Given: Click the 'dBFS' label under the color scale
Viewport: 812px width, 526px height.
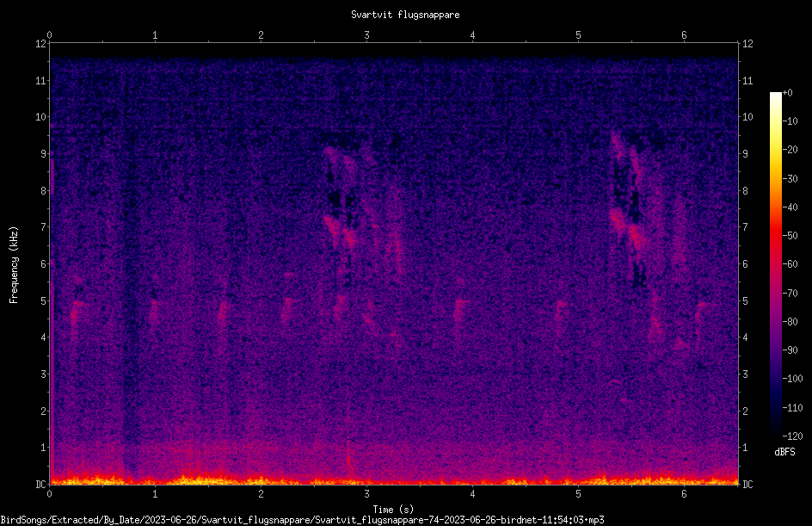Looking at the screenshot, I should [x=784, y=452].
